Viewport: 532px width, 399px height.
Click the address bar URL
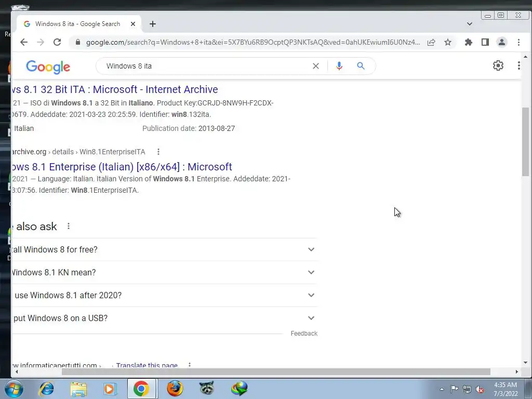click(253, 42)
